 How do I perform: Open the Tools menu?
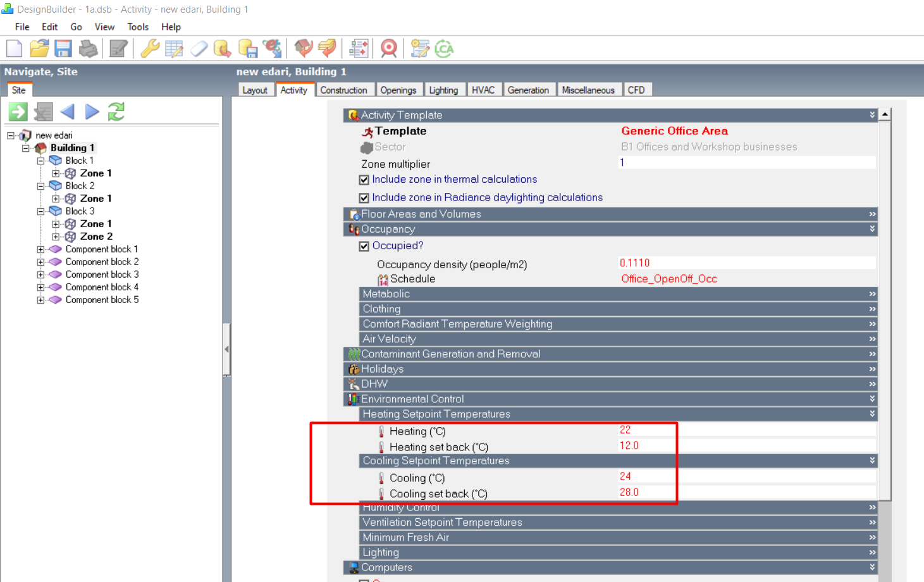tap(138, 27)
